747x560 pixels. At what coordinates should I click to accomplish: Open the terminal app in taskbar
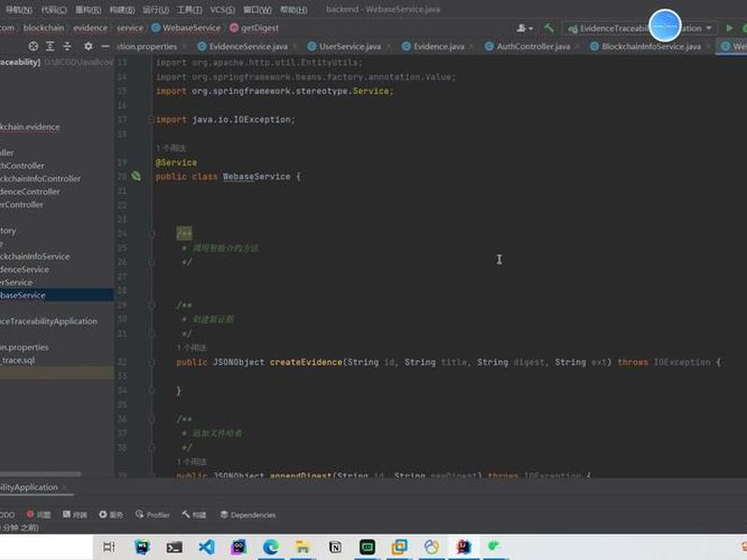point(174,547)
